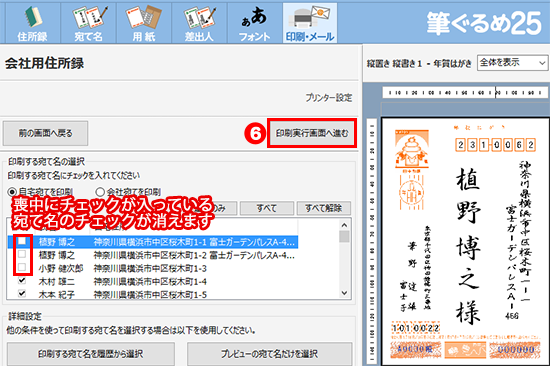This screenshot has width=550, height=366.
Task: Go to the 差出人 sender tab
Action: [199, 23]
